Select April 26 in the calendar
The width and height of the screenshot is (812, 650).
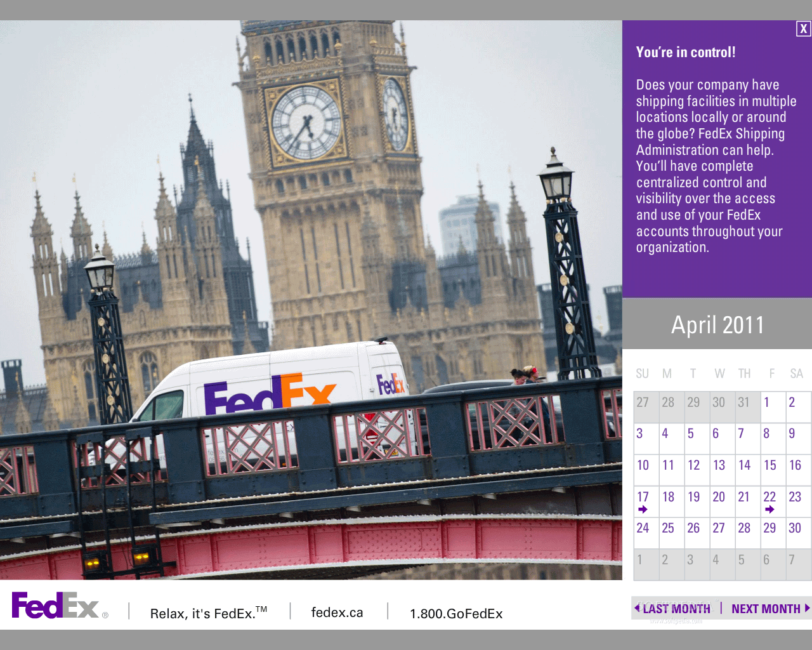(697, 533)
